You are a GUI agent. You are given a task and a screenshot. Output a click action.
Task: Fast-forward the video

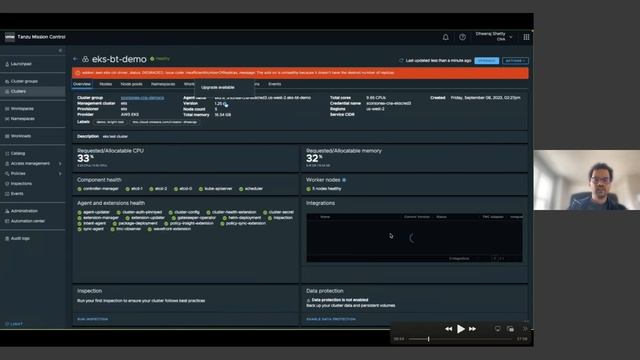[x=472, y=329]
